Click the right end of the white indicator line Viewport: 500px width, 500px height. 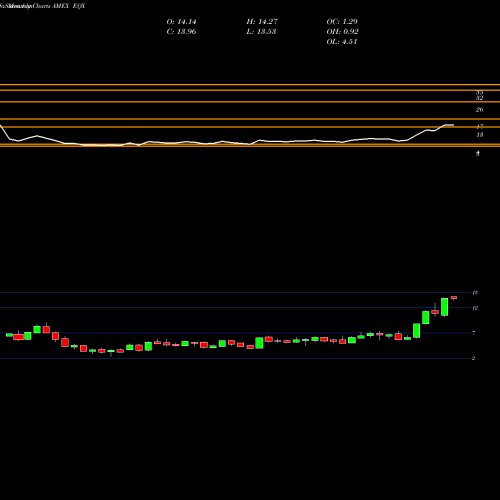(453, 125)
